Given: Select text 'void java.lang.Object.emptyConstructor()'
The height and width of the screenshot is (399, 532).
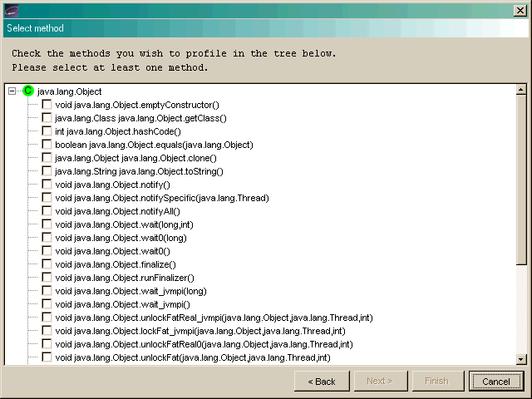Looking at the screenshot, I should 137,105.
